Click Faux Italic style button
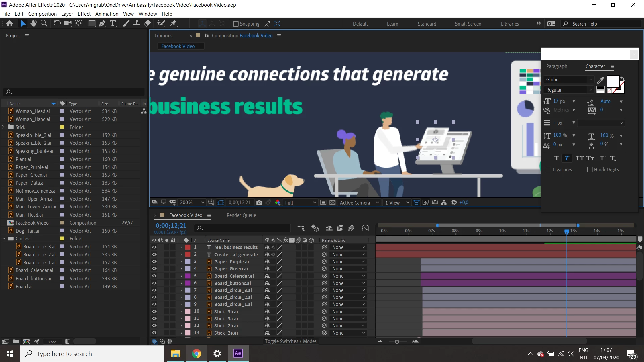 pos(567,158)
